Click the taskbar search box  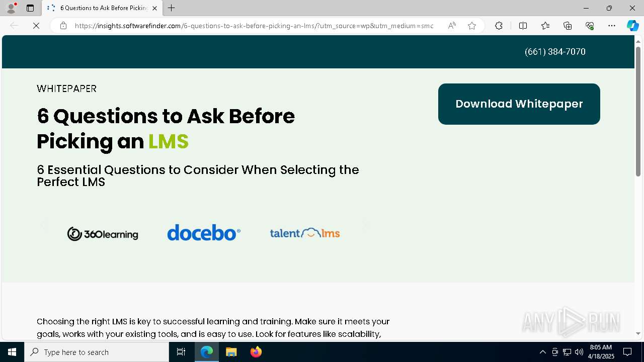(x=97, y=352)
